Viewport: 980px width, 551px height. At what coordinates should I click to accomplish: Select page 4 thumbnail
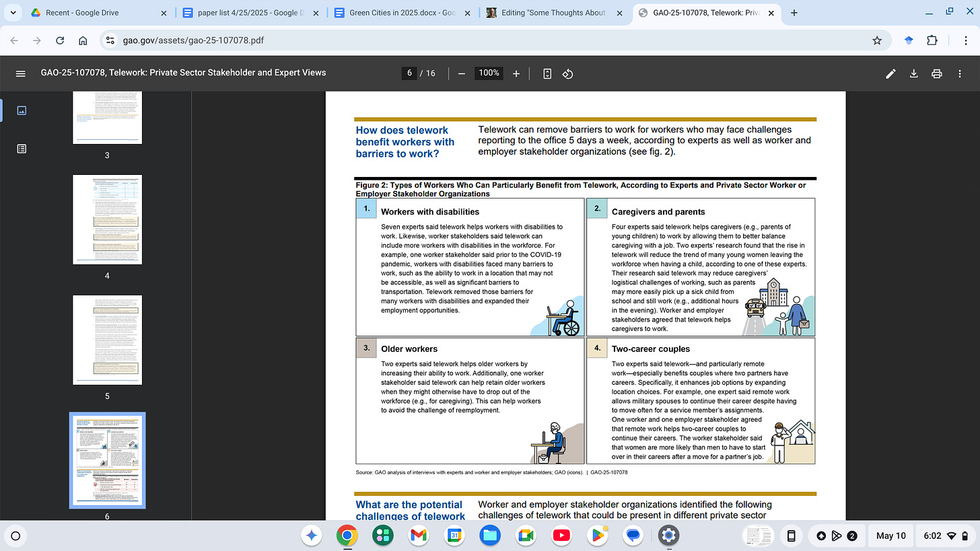pos(107,219)
